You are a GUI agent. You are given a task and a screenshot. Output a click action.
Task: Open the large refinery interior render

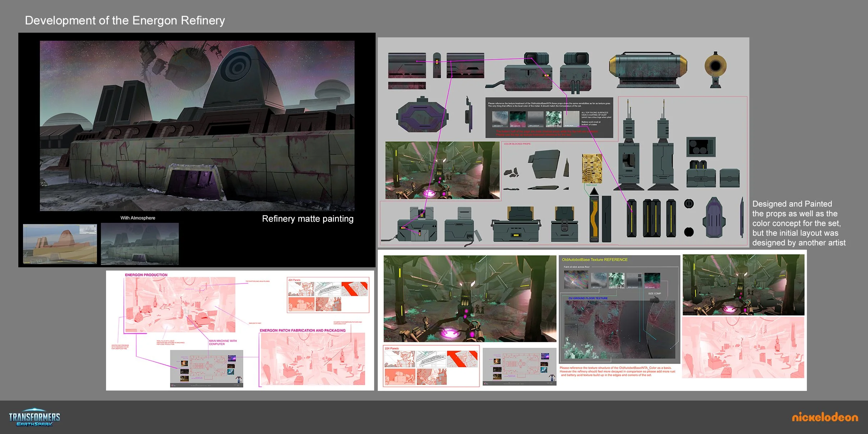tap(470, 299)
